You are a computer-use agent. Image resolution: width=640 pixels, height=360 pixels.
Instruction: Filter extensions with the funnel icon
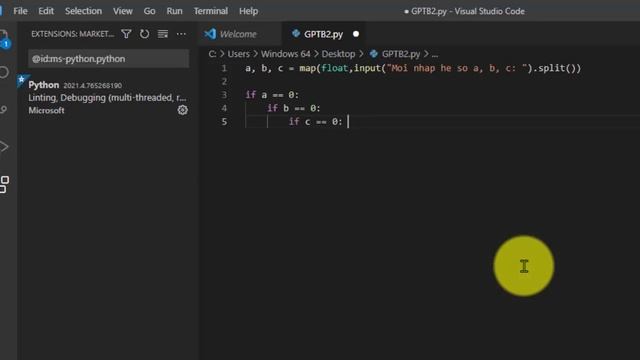[x=126, y=34]
